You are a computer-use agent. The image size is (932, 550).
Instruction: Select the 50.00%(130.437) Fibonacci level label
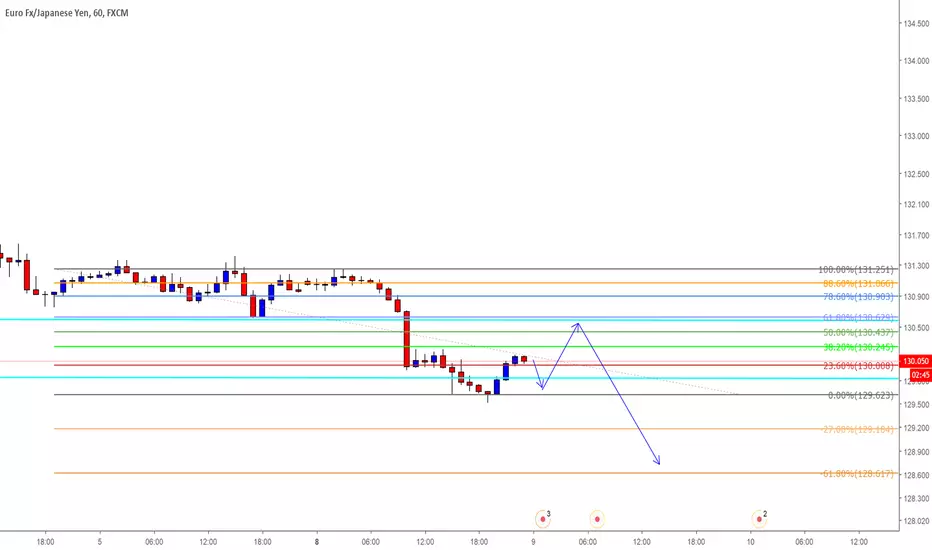point(858,332)
